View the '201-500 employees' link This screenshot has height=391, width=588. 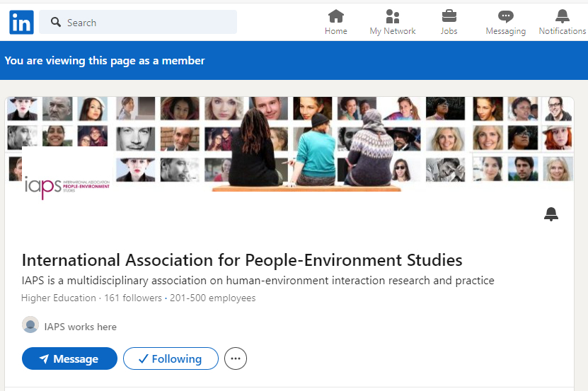click(213, 298)
